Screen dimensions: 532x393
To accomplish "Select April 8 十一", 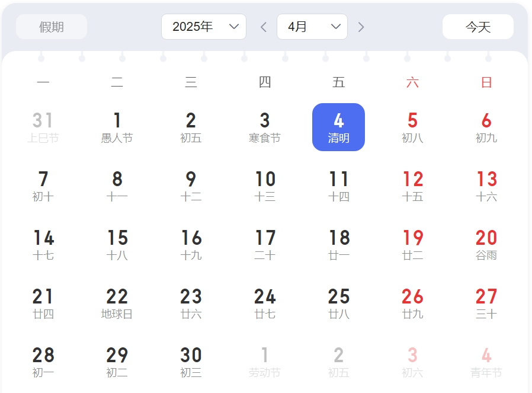I will pos(117,186).
